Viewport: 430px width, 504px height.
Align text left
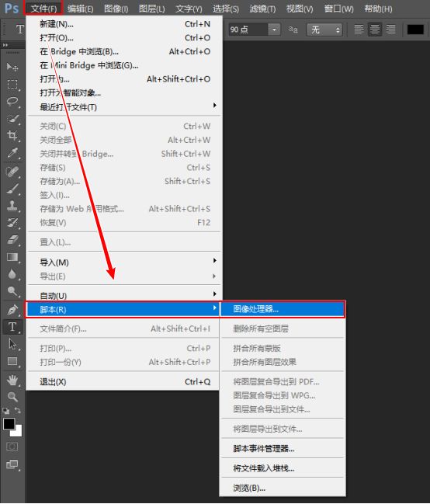[359, 30]
